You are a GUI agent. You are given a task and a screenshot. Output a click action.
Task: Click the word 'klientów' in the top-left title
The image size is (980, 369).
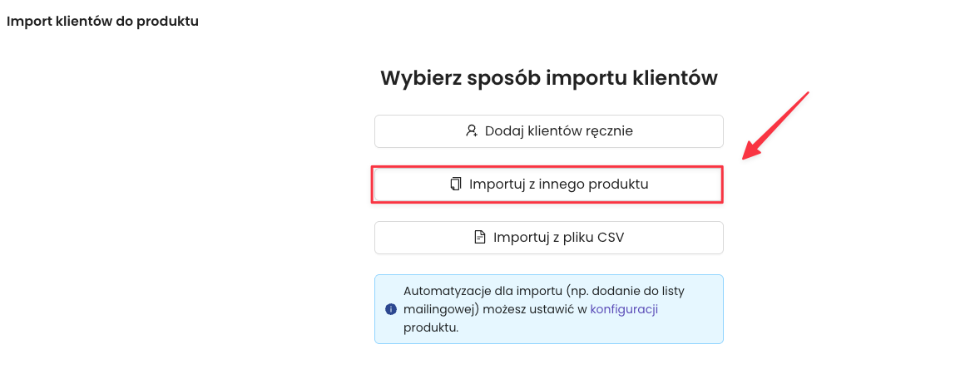87,21
